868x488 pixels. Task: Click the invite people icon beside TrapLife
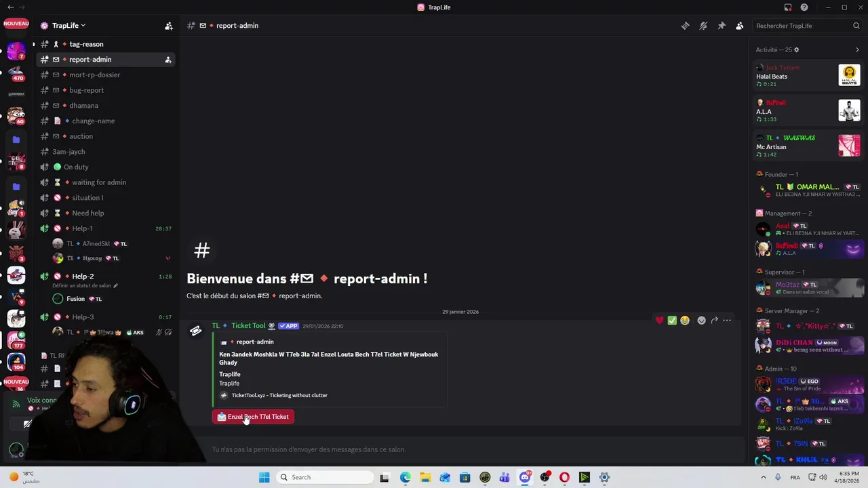[x=169, y=26]
